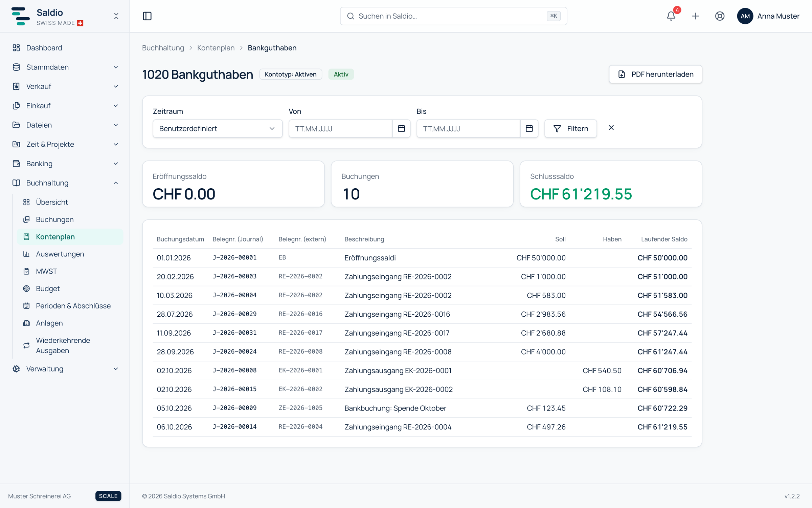
Task: Click the PDF herunterladen button
Action: point(655,74)
